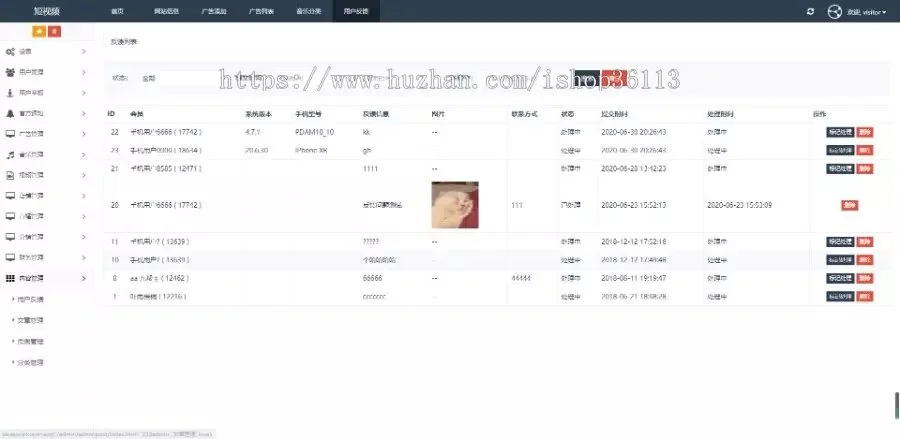
Task: Mark feedback ID 10 as processed
Action: [840, 260]
